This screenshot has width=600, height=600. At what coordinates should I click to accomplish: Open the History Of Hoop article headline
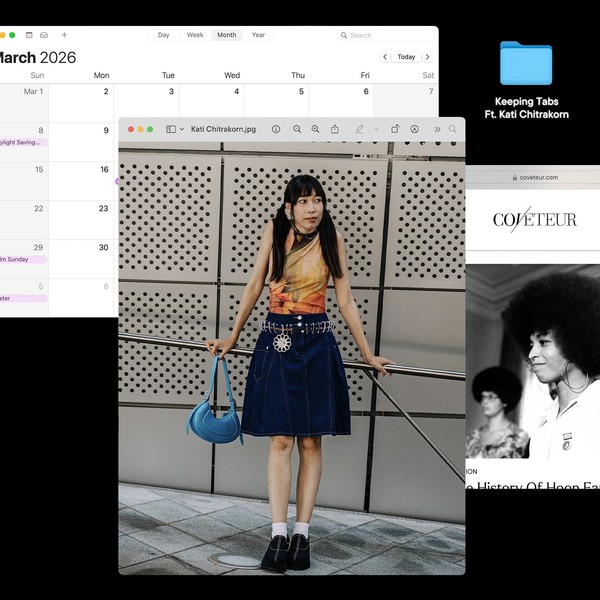pyautogui.click(x=533, y=485)
